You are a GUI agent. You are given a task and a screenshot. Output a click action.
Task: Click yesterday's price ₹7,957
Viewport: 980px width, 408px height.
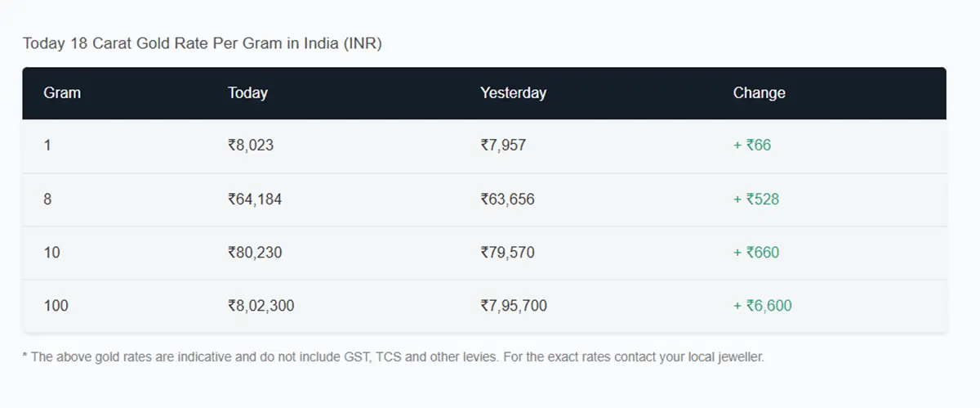pyautogui.click(x=503, y=146)
